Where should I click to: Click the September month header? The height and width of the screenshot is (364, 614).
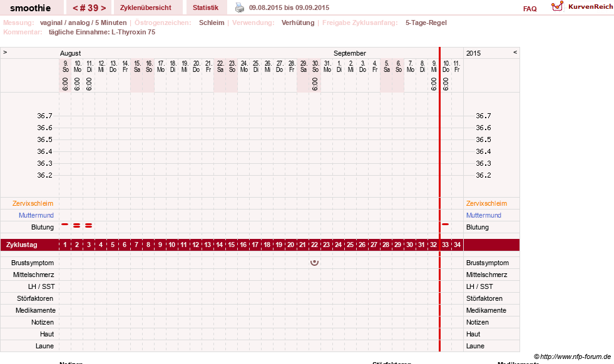[x=350, y=53]
